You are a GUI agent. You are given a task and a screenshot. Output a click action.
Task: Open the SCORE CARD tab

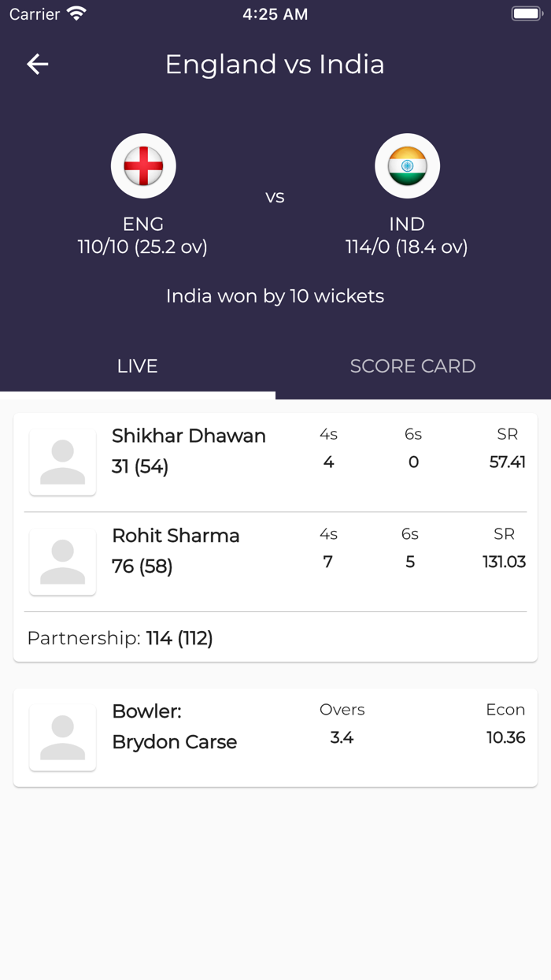tap(412, 366)
